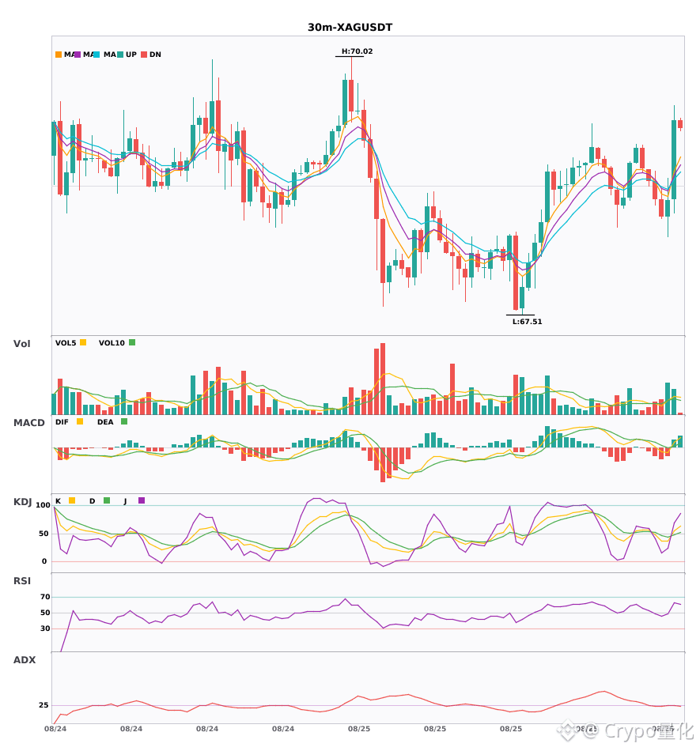
Task: Click the green D line swatch
Action: coord(107,500)
